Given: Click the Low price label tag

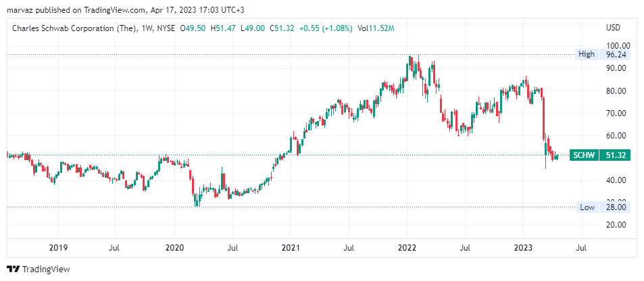Looking at the screenshot, I should tap(587, 207).
